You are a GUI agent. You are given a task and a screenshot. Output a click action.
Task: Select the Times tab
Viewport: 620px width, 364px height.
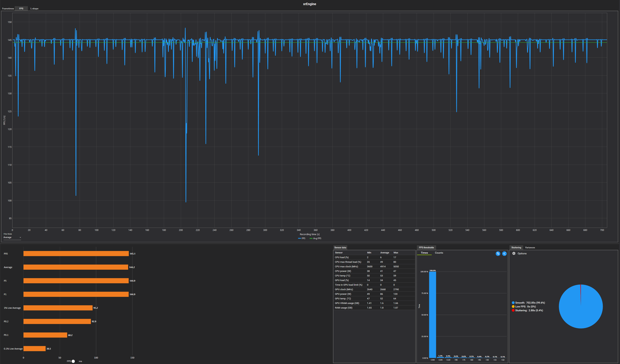click(424, 253)
